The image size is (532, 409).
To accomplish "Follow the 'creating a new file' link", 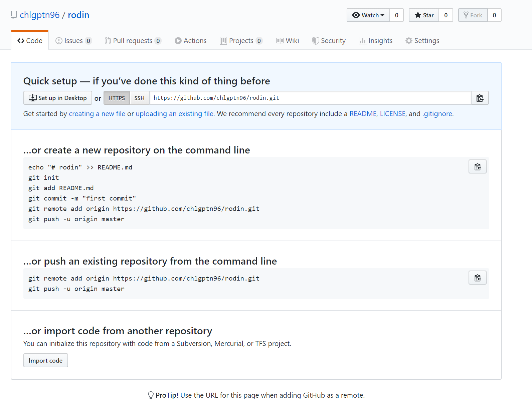I will pyautogui.click(x=97, y=114).
